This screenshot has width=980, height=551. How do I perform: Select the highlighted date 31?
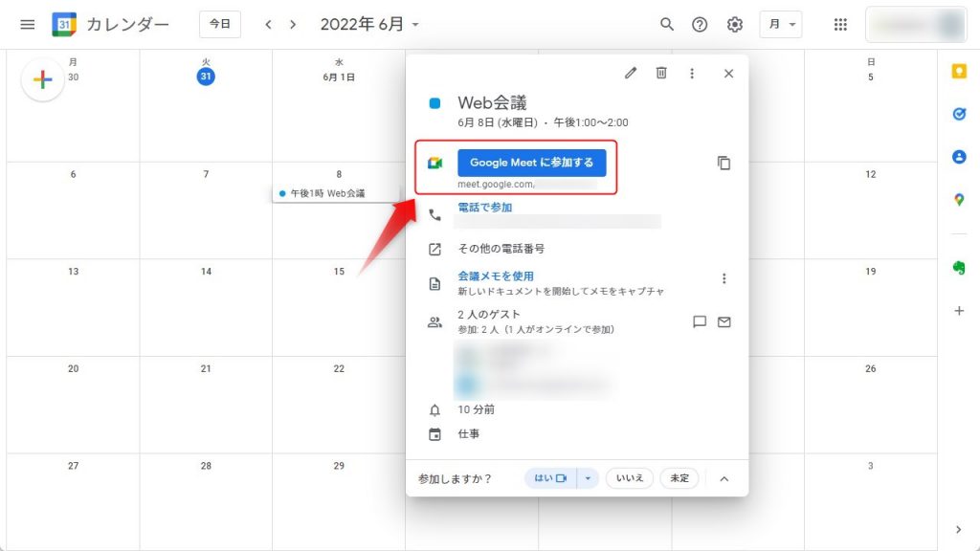pyautogui.click(x=206, y=77)
